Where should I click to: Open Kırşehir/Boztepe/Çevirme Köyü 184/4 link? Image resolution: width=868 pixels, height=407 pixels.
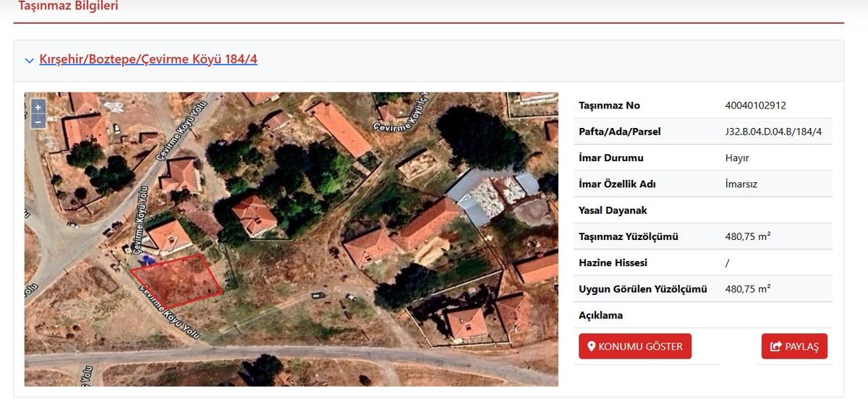(x=148, y=59)
